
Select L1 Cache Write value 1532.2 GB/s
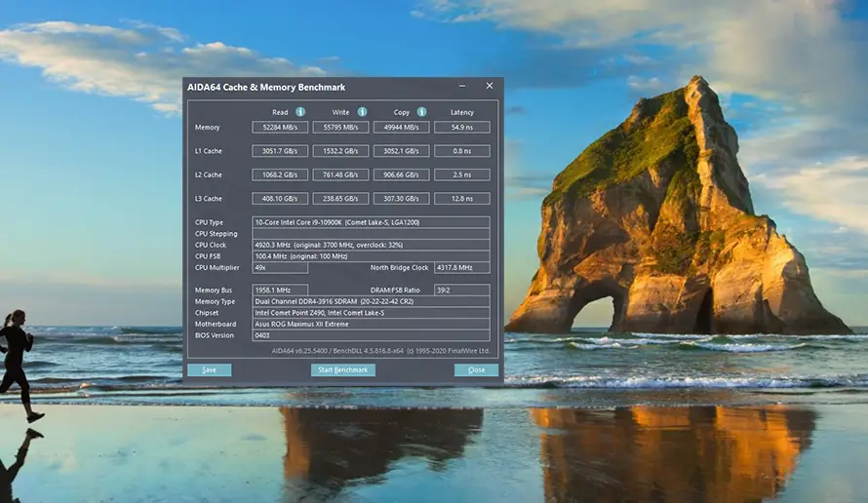(340, 151)
